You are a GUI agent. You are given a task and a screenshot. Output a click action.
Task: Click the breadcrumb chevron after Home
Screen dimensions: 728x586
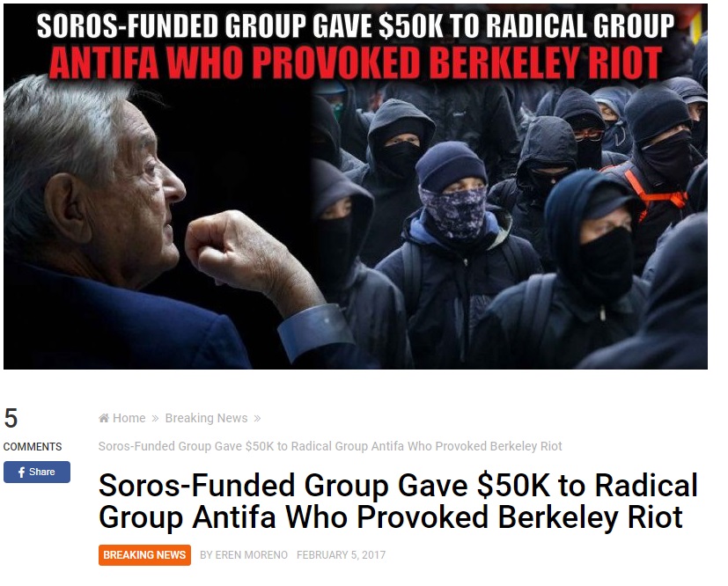click(156, 419)
